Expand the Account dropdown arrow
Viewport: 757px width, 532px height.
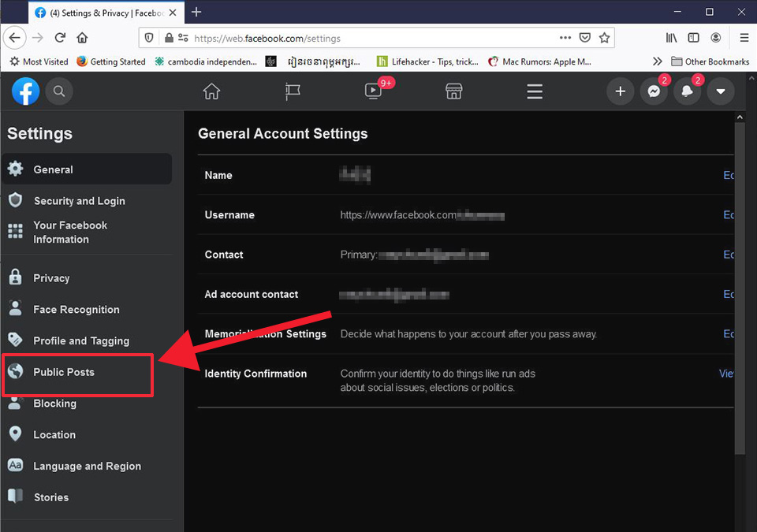pyautogui.click(x=720, y=91)
